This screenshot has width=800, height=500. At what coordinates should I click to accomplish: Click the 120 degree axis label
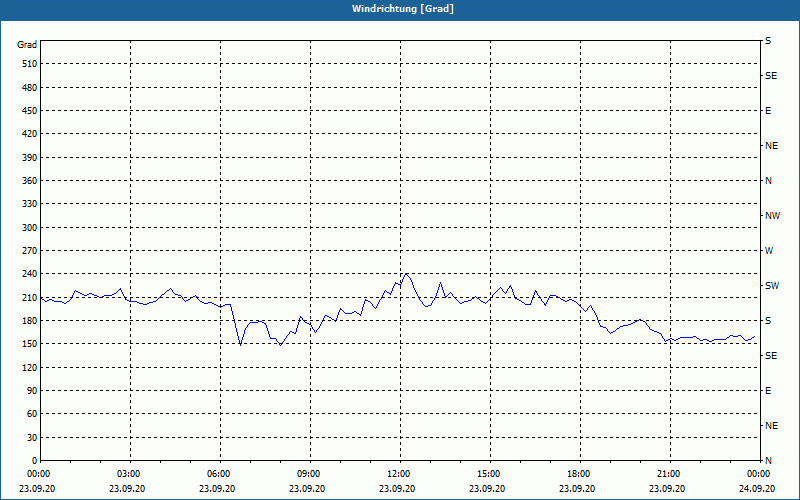point(30,367)
